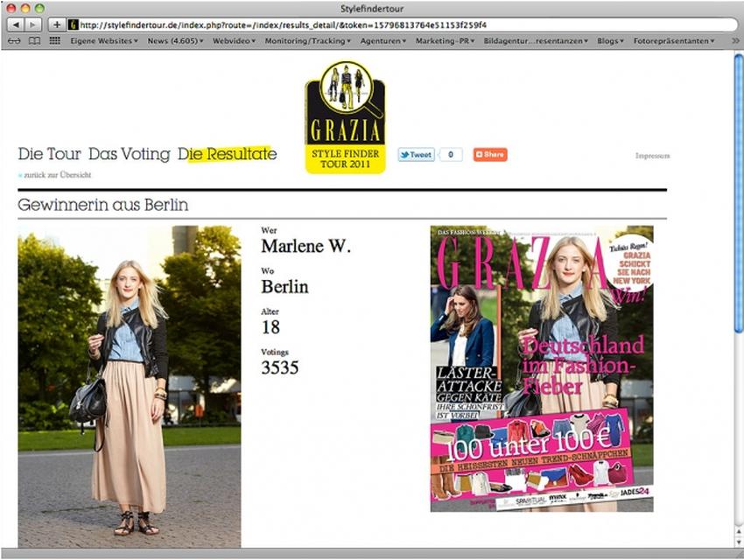Open the Webvideo bookmarks dropdown

pyautogui.click(x=234, y=41)
